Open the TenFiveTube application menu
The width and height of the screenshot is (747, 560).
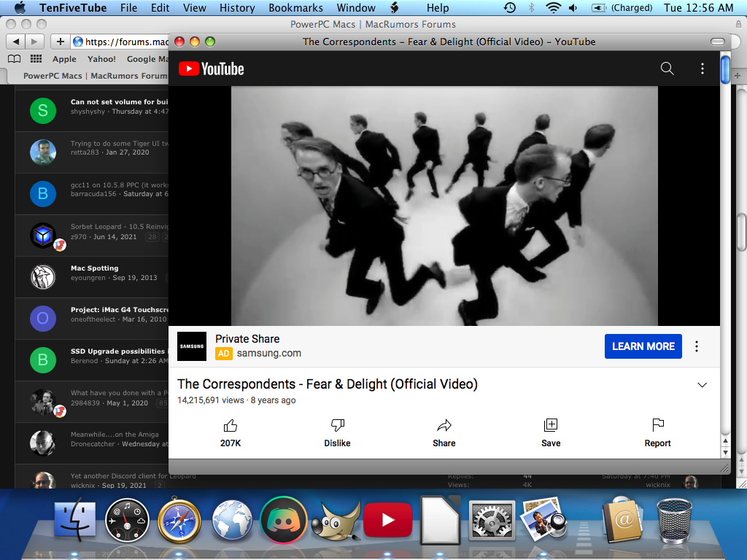tap(73, 7)
